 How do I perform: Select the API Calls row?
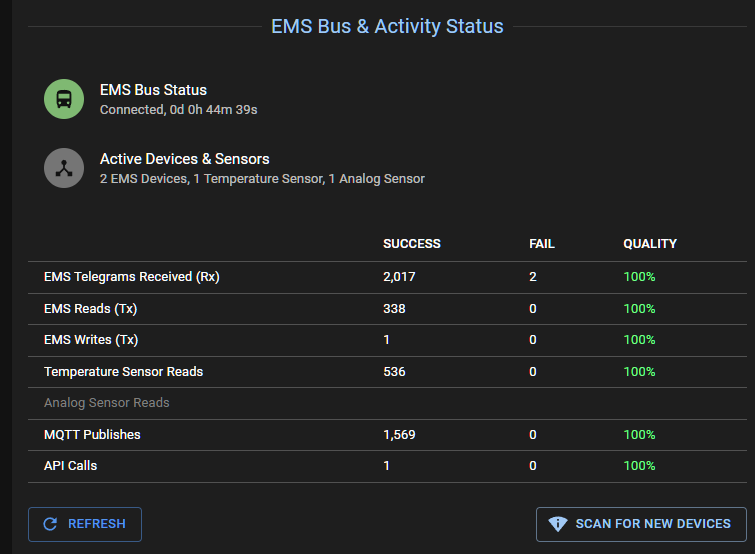coord(70,466)
